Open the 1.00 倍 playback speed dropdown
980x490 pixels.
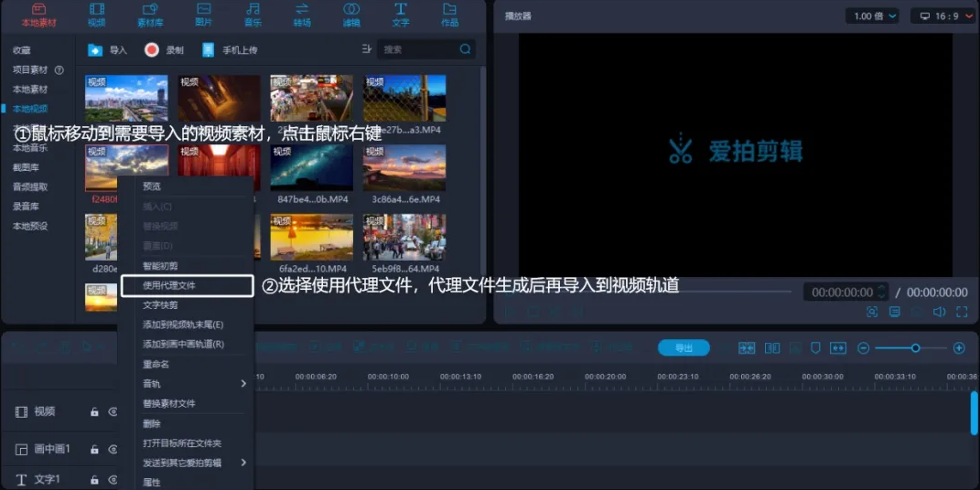(873, 16)
